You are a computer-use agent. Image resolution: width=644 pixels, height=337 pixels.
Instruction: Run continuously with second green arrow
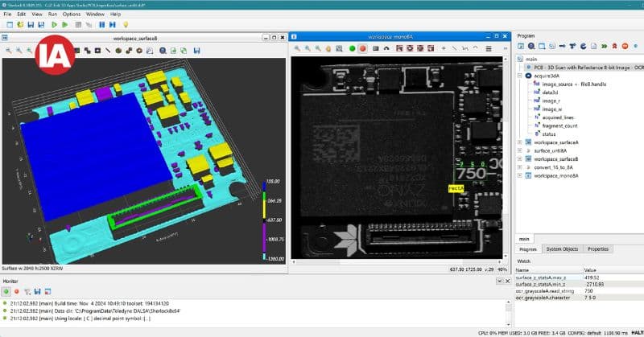[x=65, y=25]
